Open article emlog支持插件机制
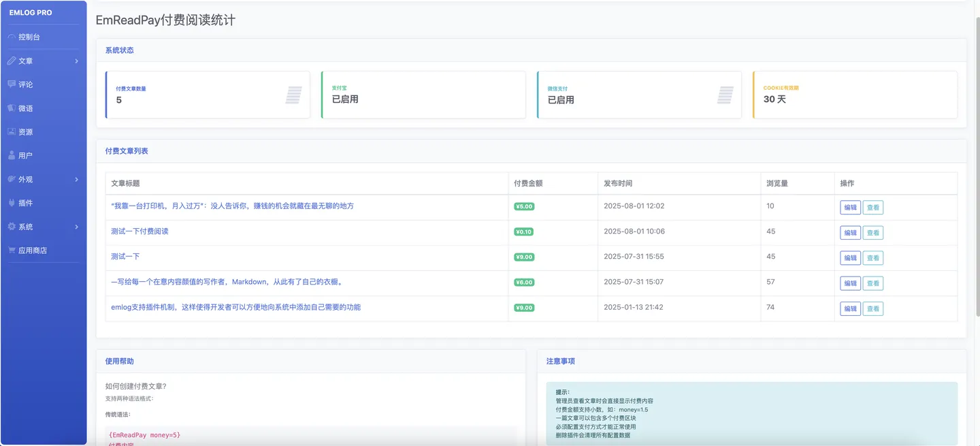The width and height of the screenshot is (980, 446). click(235, 307)
